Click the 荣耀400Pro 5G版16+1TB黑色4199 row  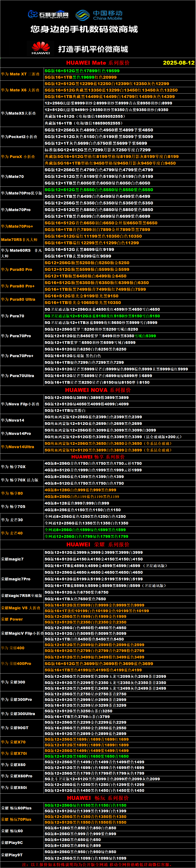tap(120, 670)
